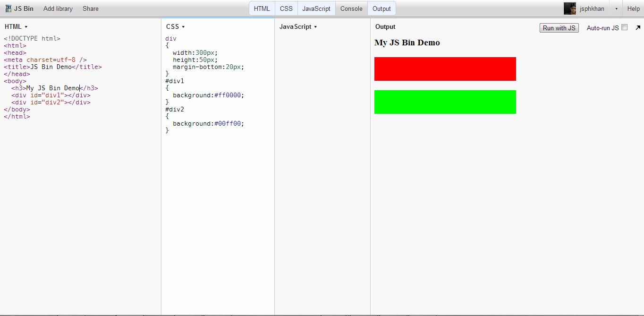Click the Run with JS button
Image resolution: width=644 pixels, height=316 pixels.
tap(559, 28)
